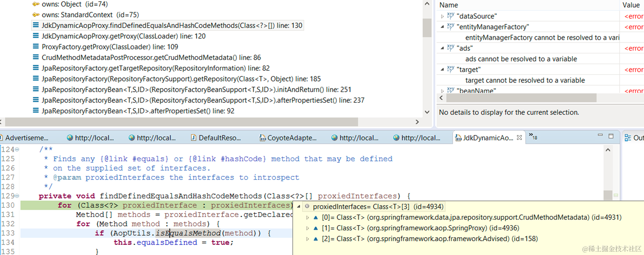Click the watch expression icon for "beanName"

point(451,90)
